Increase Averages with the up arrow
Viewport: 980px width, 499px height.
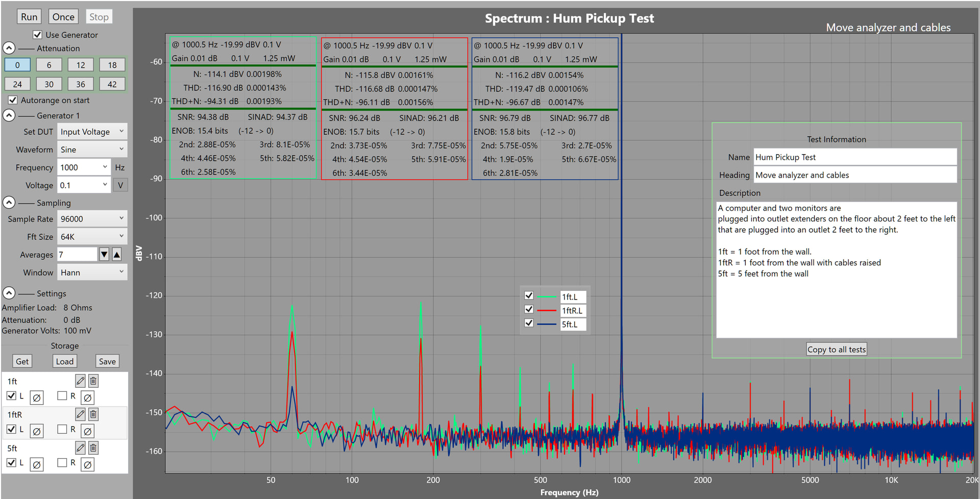(x=117, y=254)
